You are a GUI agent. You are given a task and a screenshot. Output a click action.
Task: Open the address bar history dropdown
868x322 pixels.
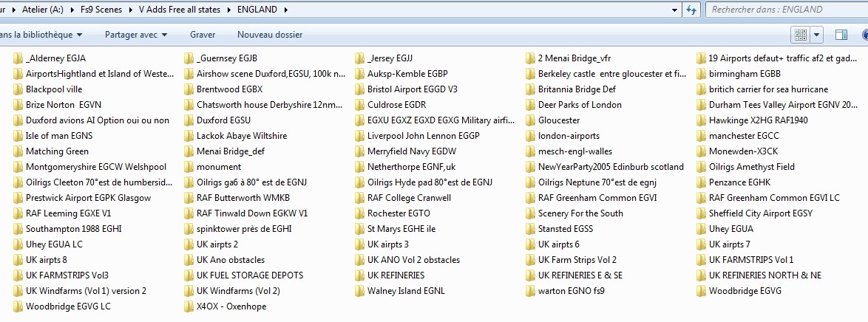[674, 10]
